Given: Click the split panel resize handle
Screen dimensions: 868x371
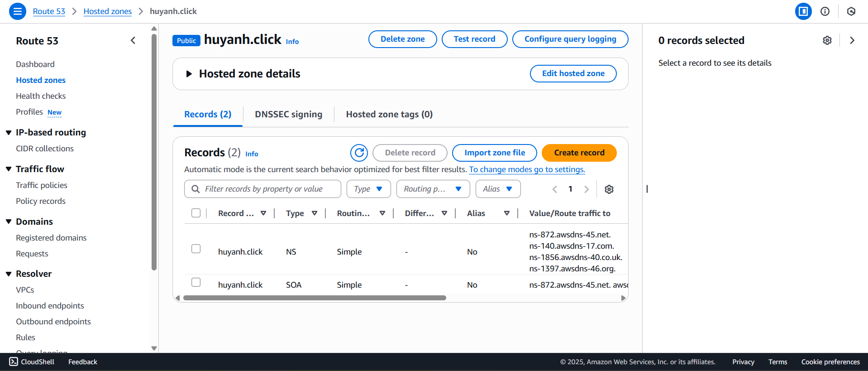Looking at the screenshot, I should coord(647,189).
